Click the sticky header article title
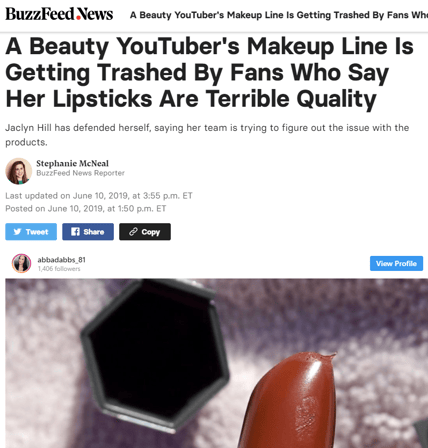Viewport: 428px width, 448px height. (279, 15)
